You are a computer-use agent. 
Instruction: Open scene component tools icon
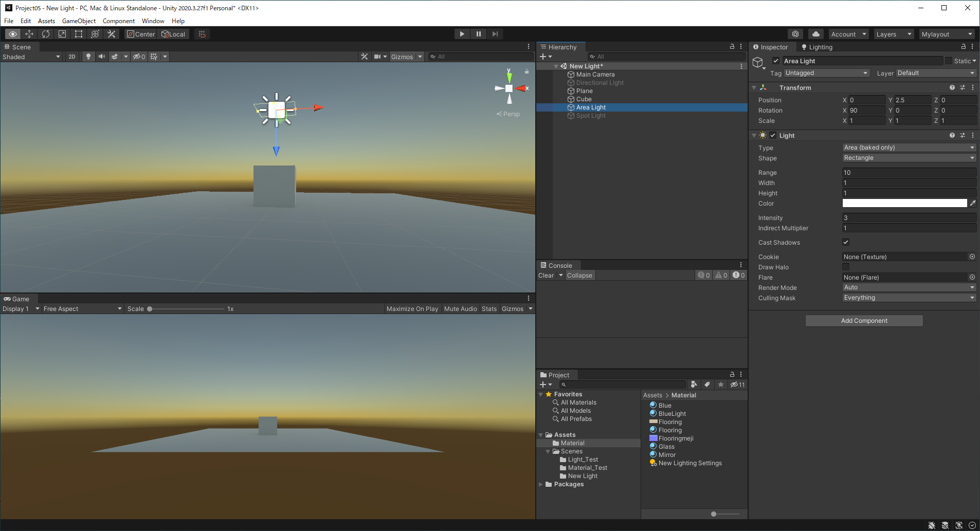pos(365,57)
